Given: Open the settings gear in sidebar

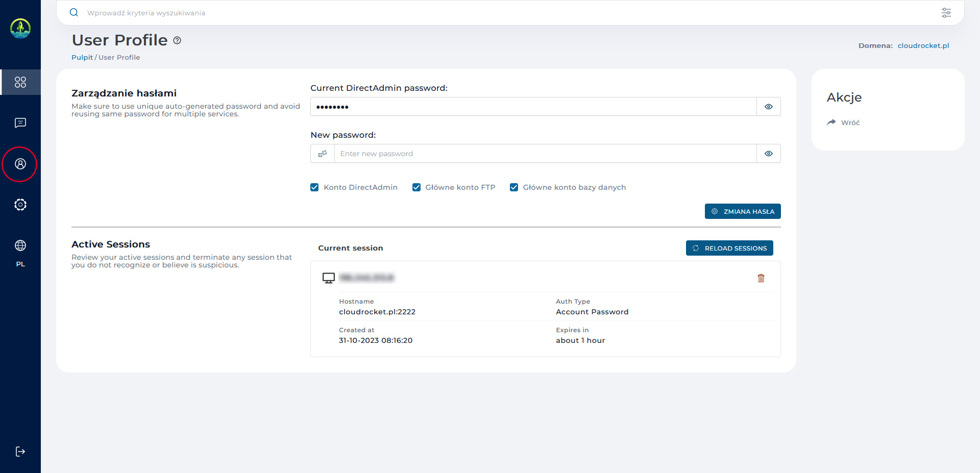Looking at the screenshot, I should pos(20,205).
